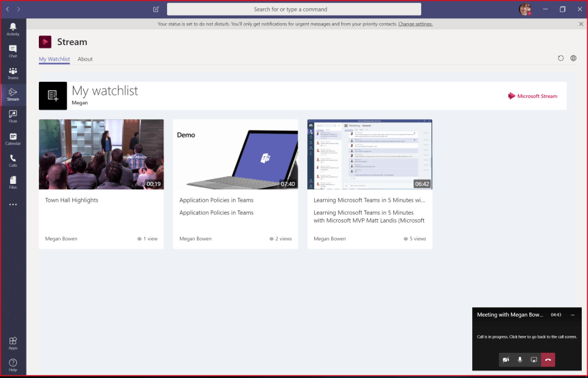Open the Calls section
The width and height of the screenshot is (588, 378).
(x=13, y=161)
